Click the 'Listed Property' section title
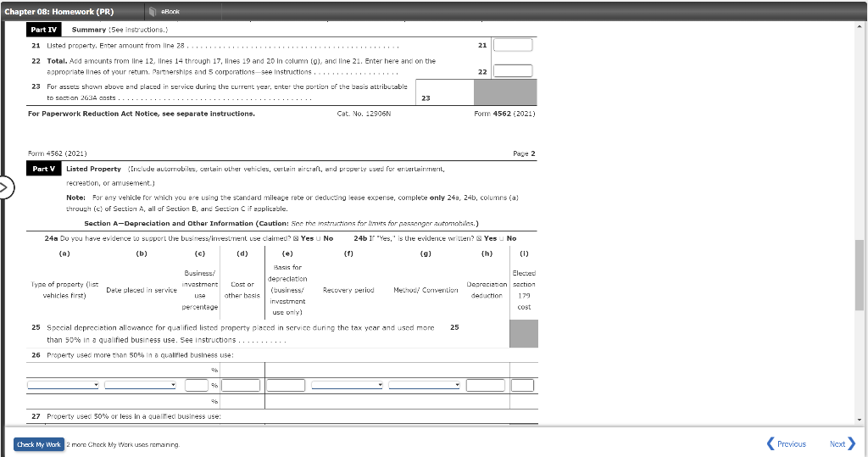Image resolution: width=868 pixels, height=457 pixels. coord(93,169)
